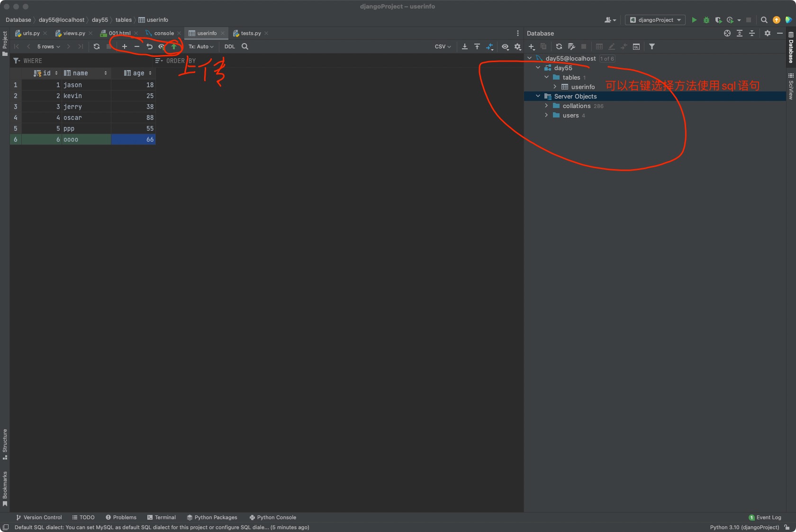Open the Python Console tab
796x532 pixels.
click(x=273, y=517)
